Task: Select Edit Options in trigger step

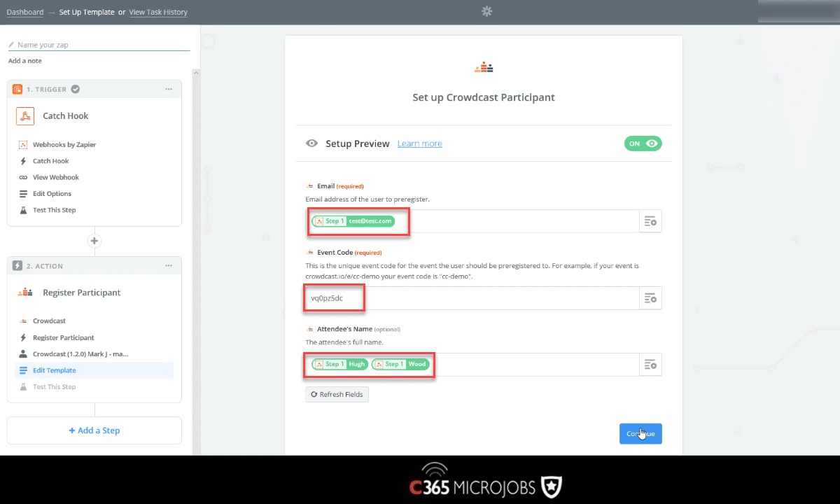Action: point(52,194)
